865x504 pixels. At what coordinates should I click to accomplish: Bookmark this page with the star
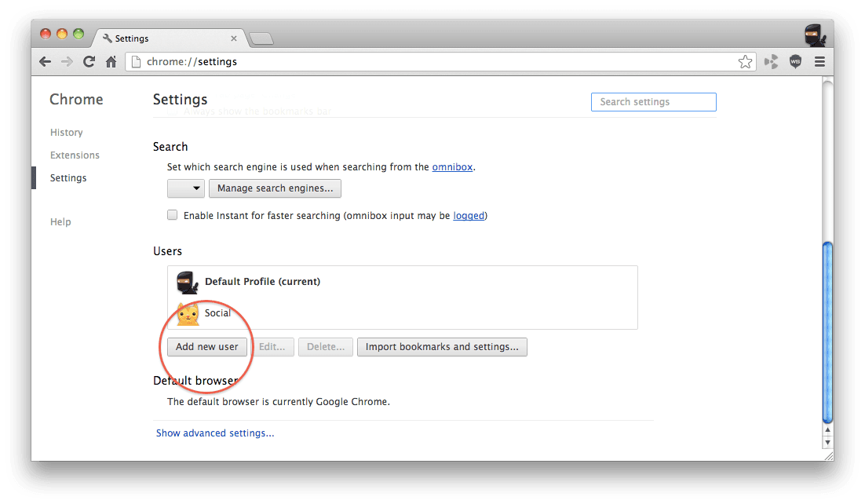click(x=745, y=62)
